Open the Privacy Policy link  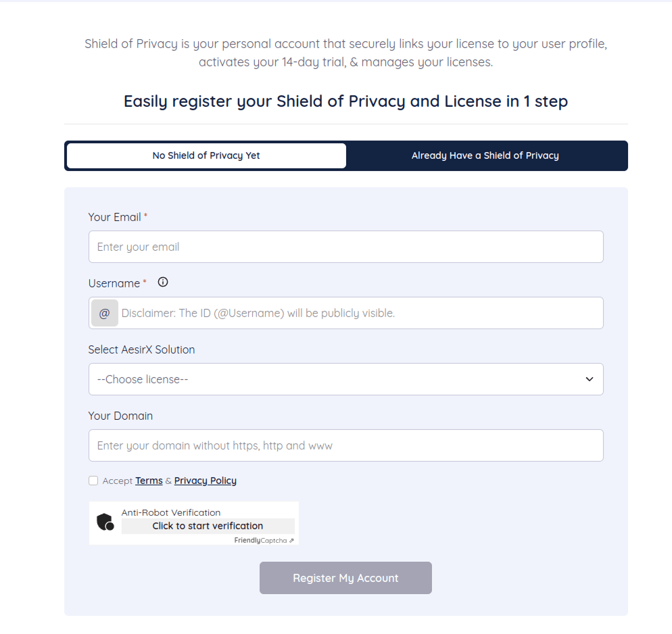click(x=205, y=480)
